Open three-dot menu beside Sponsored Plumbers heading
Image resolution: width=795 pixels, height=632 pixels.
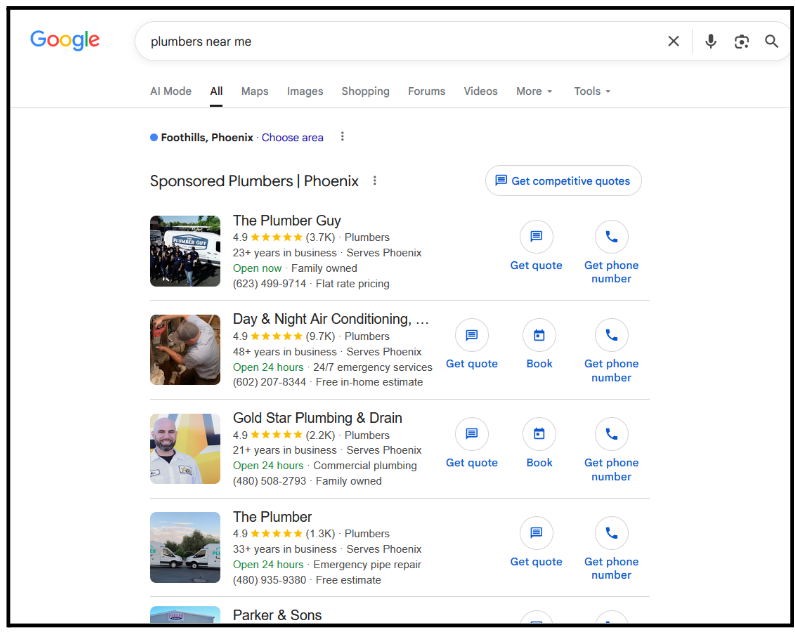[375, 180]
